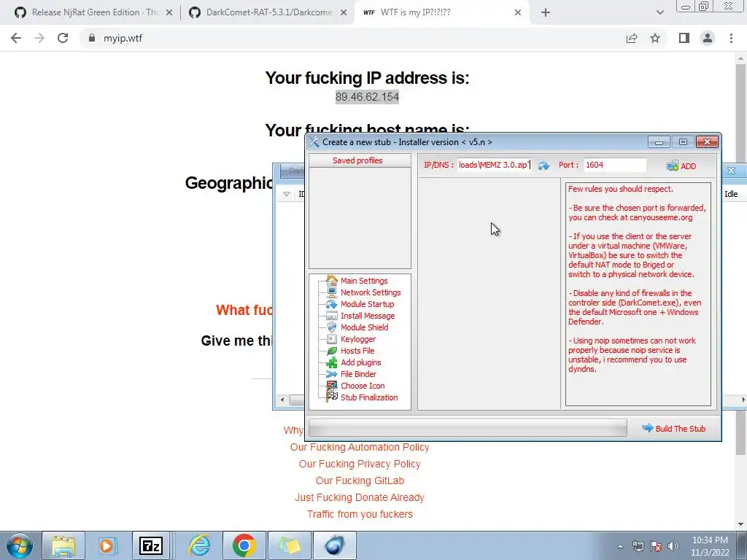Bookmark the page with the star icon

point(655,38)
